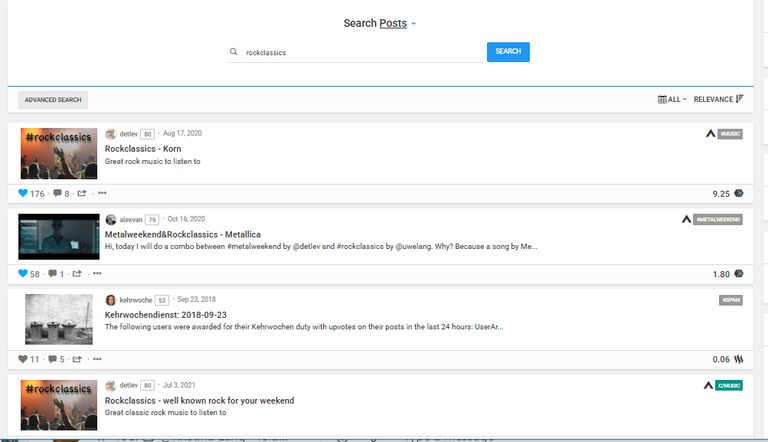Open the well known rock post thumbnail
Image resolution: width=768 pixels, height=442 pixels.
click(59, 405)
